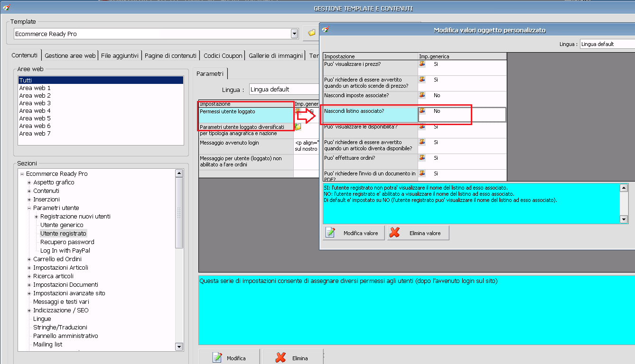Select "Area web 7" in the list

click(x=101, y=134)
